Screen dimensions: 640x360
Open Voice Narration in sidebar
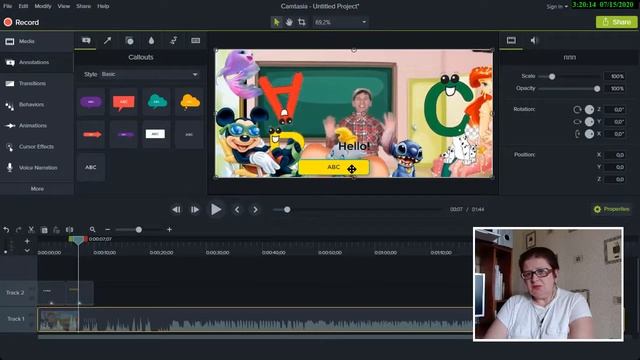pyautogui.click(x=37, y=168)
